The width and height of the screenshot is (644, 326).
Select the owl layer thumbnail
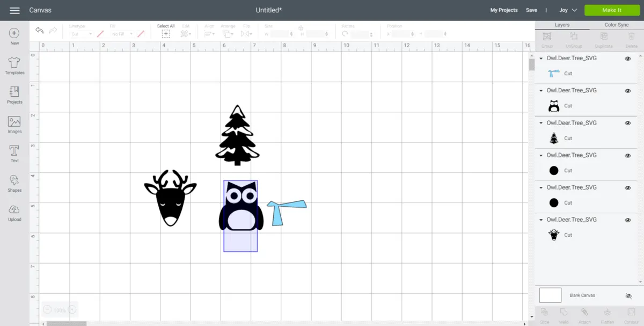pyautogui.click(x=554, y=106)
